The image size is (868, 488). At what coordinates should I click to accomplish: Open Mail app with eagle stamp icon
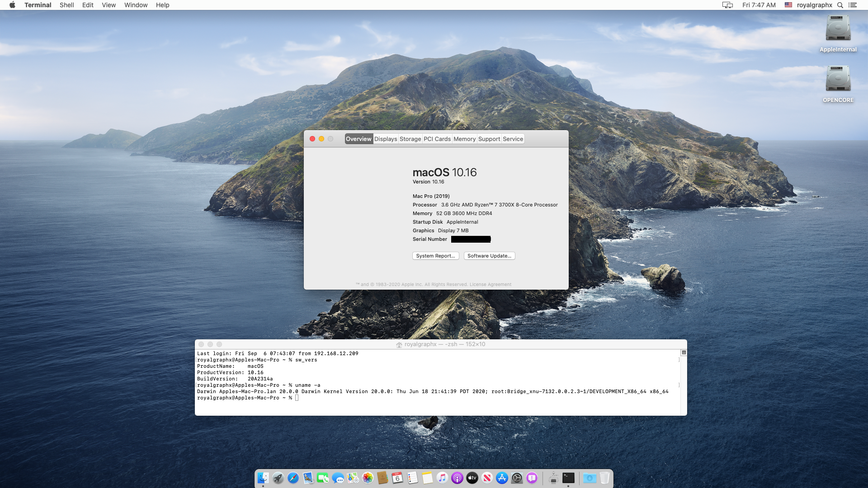click(x=308, y=478)
